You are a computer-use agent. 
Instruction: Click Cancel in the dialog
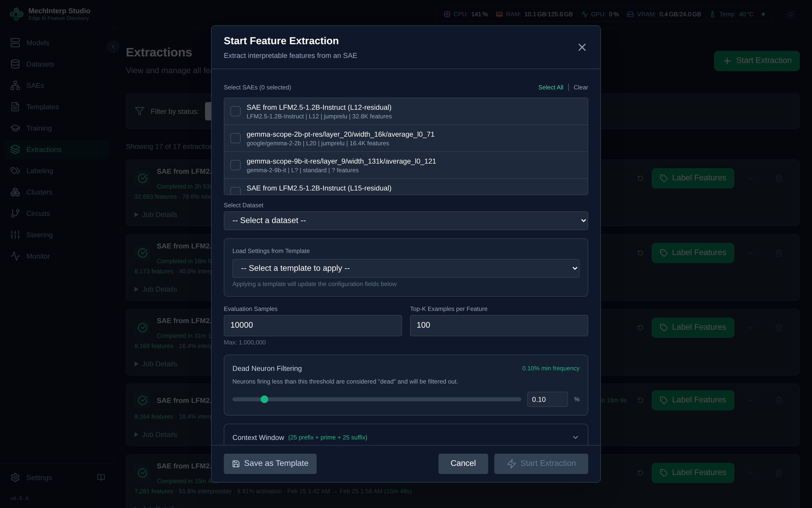(463, 464)
